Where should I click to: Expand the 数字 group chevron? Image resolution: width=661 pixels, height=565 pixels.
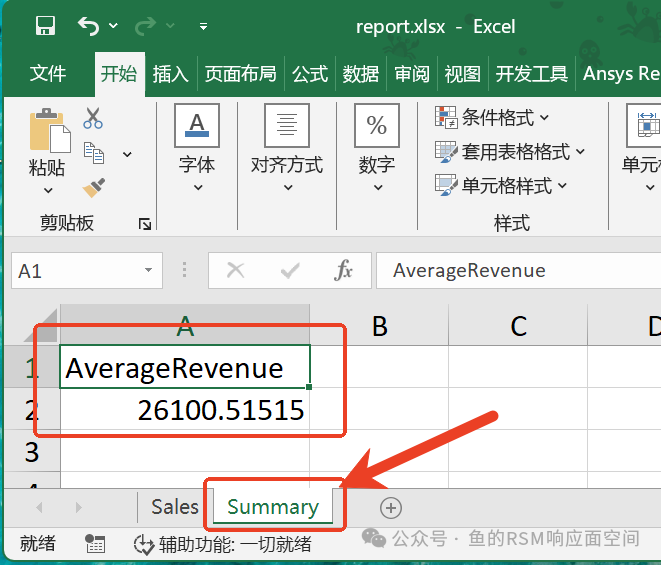(x=378, y=187)
